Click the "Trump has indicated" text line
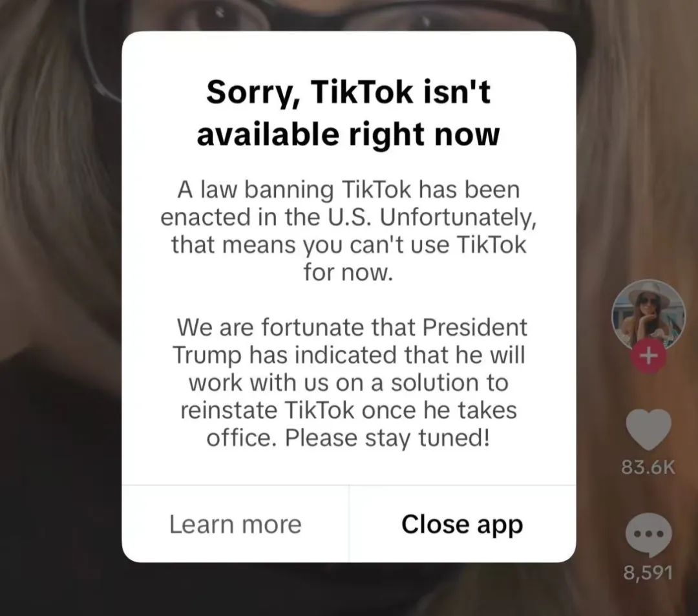Screen dimensions: 698x616 [x=348, y=355]
